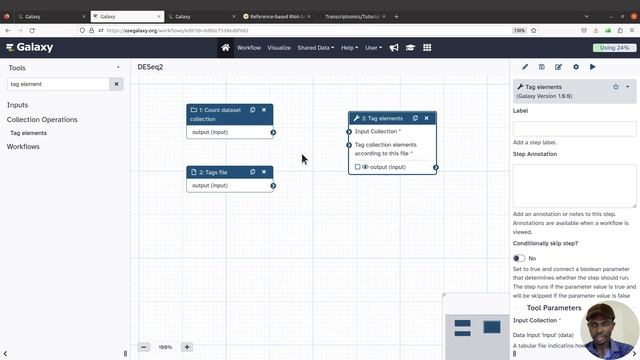The height and width of the screenshot is (360, 640).
Task: Duplicate the Count dataset collection node
Action: point(253,110)
